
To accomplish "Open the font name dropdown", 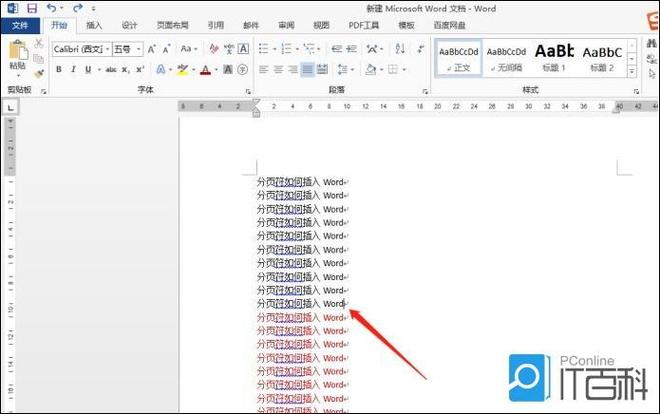I will 108,49.
